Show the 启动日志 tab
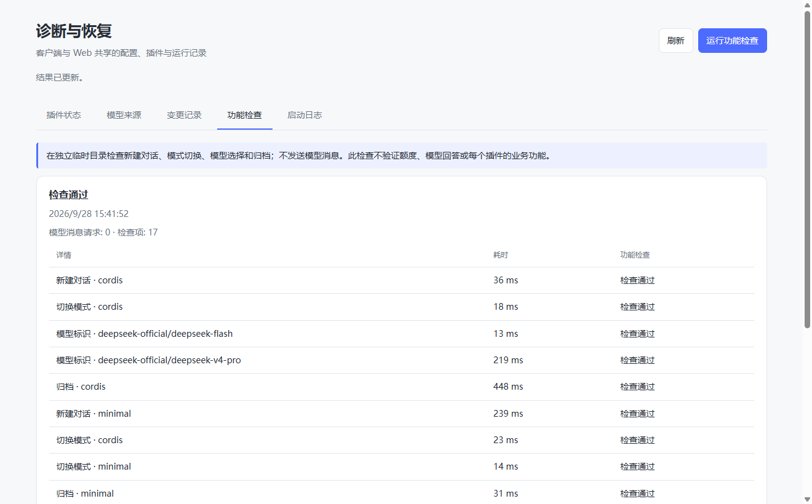Image resolution: width=812 pixels, height=504 pixels. tap(305, 115)
